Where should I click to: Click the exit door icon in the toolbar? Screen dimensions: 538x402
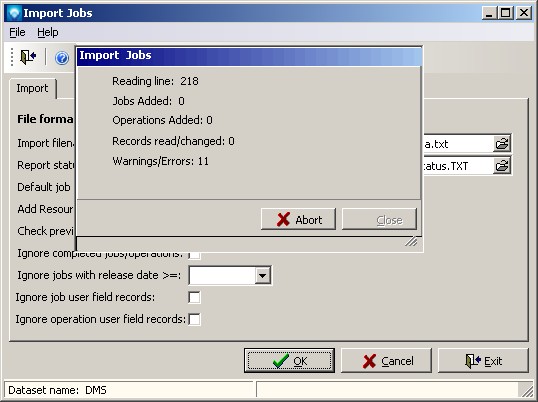[x=28, y=57]
